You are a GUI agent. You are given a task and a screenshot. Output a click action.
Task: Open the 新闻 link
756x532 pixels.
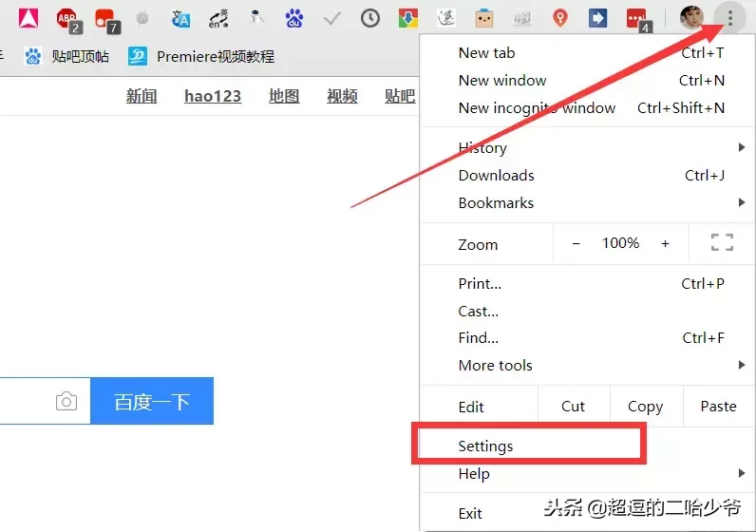[142, 96]
